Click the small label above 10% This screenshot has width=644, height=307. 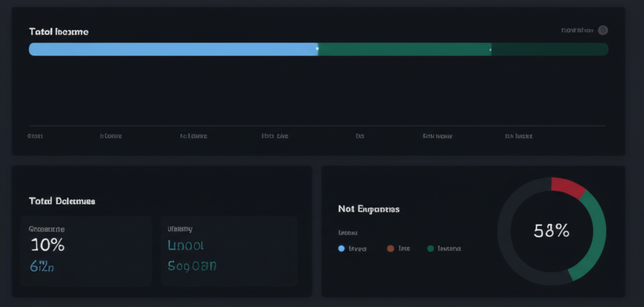(47, 229)
